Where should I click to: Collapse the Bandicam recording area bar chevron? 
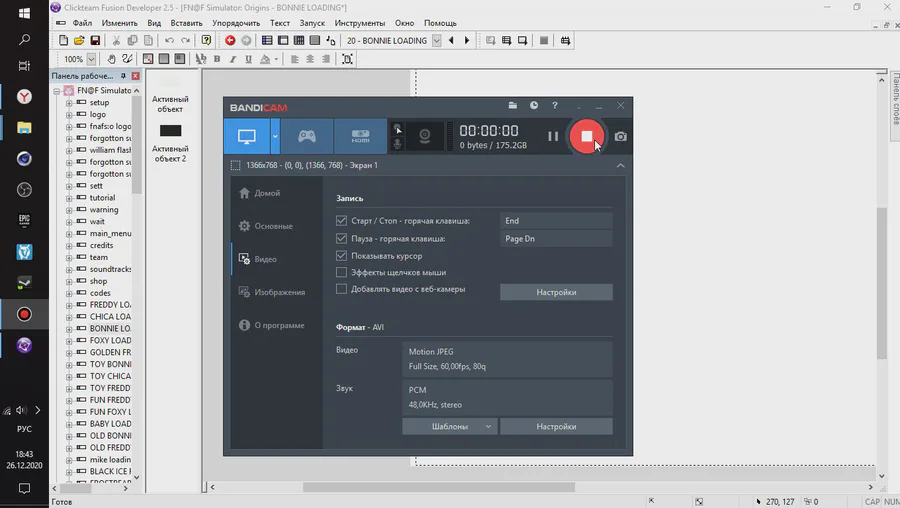pos(620,165)
